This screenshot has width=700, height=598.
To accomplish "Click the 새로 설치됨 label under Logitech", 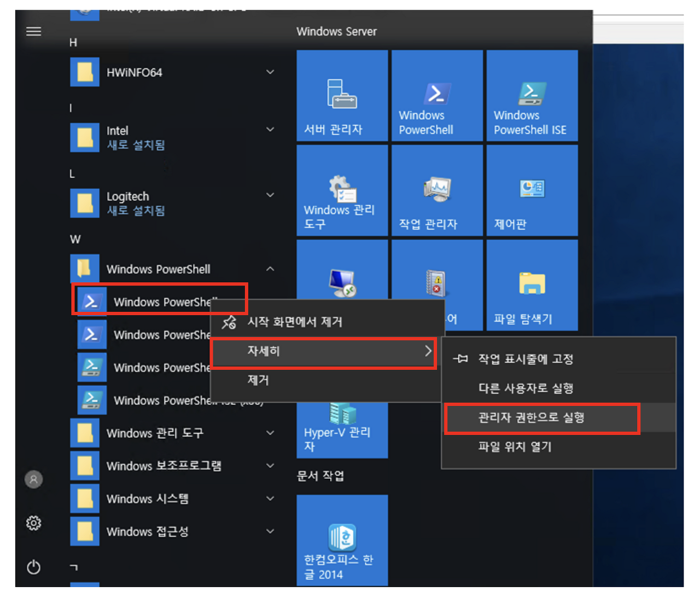I will [136, 211].
